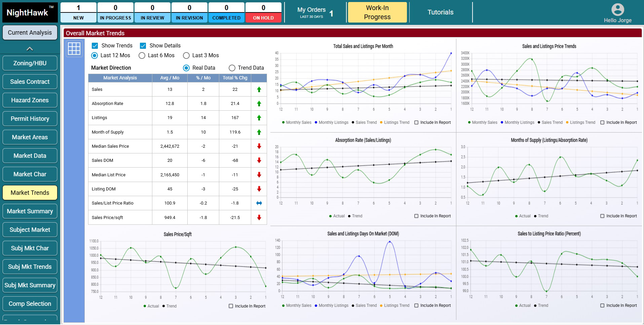This screenshot has width=644, height=325.
Task: Select the Real Data radio button
Action: [186, 68]
